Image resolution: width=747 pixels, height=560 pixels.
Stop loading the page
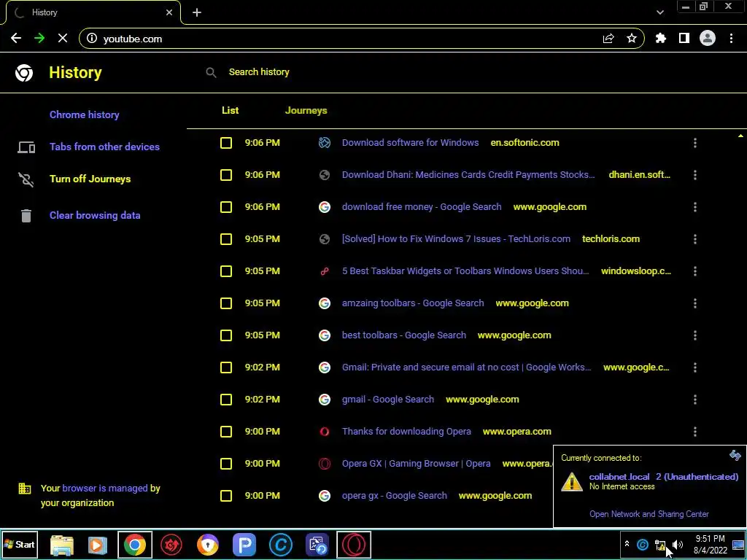pos(63,39)
